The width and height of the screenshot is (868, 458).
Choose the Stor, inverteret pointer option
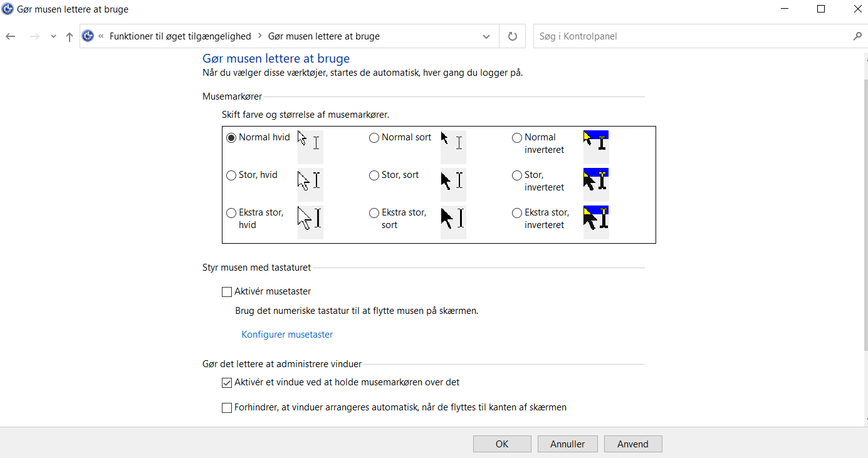(517, 175)
